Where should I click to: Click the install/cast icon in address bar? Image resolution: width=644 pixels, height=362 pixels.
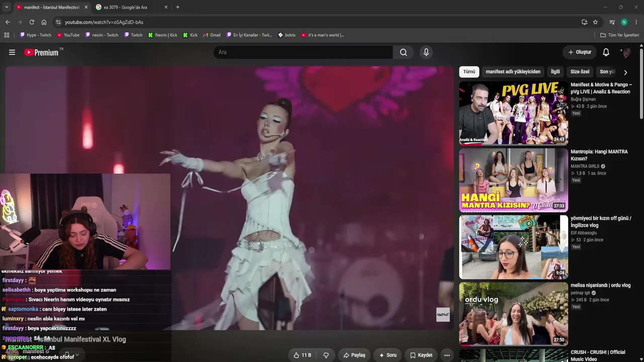pyautogui.click(x=584, y=22)
